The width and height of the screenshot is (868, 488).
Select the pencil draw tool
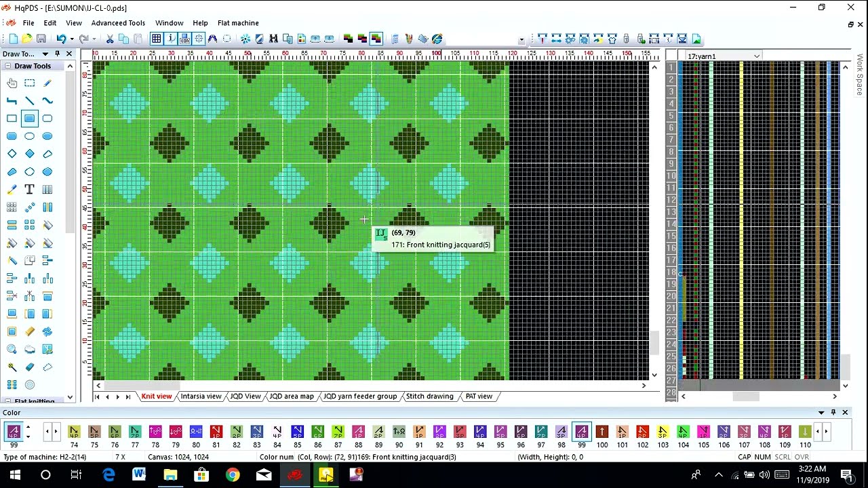click(47, 83)
